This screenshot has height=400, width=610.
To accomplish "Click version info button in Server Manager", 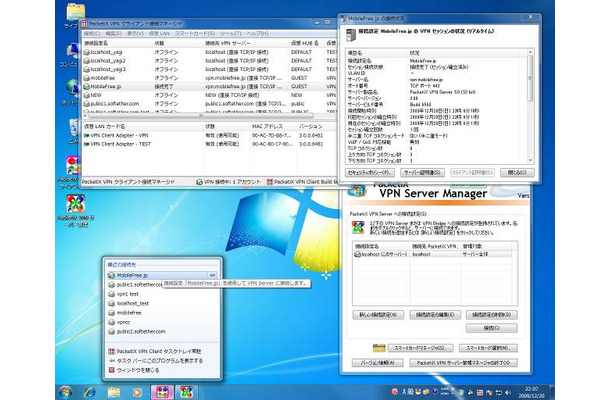I will [378, 363].
